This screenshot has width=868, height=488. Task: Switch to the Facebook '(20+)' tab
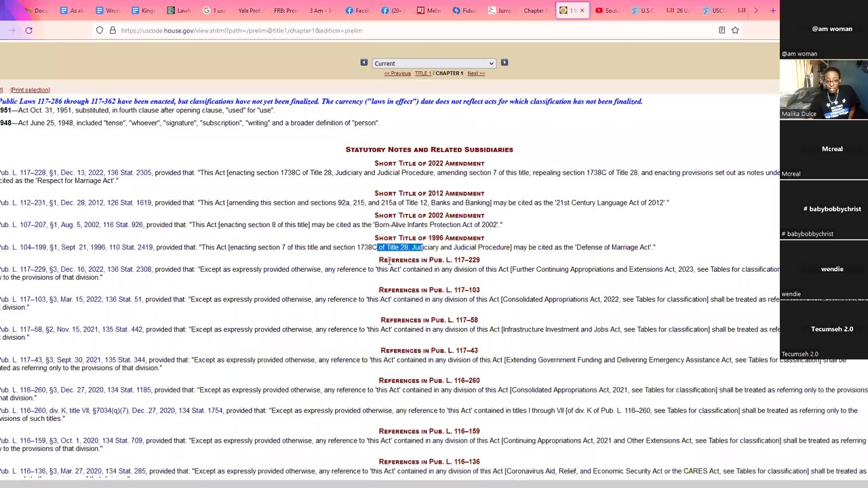pos(393,10)
